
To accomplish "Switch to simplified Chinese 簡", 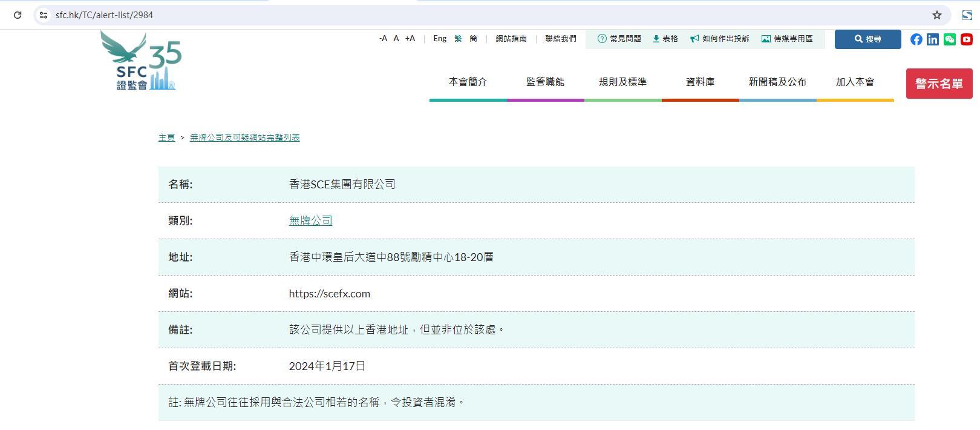I will click(x=473, y=39).
